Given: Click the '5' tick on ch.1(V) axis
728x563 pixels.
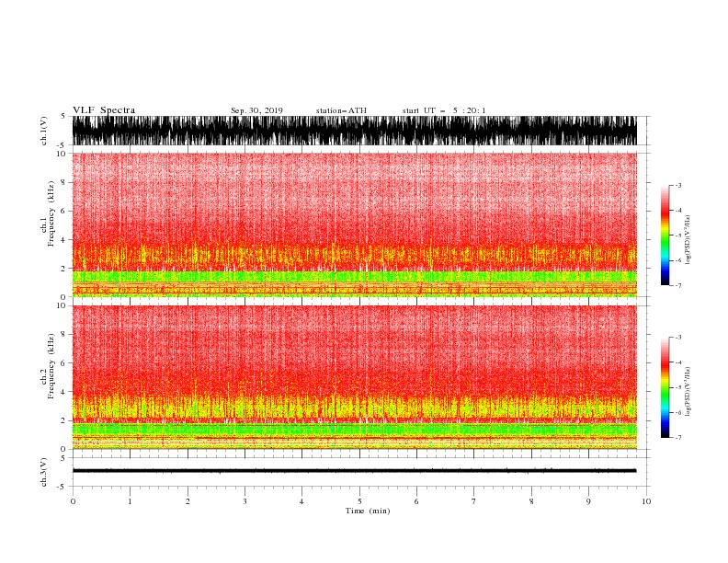Looking at the screenshot, I should pyautogui.click(x=64, y=116).
